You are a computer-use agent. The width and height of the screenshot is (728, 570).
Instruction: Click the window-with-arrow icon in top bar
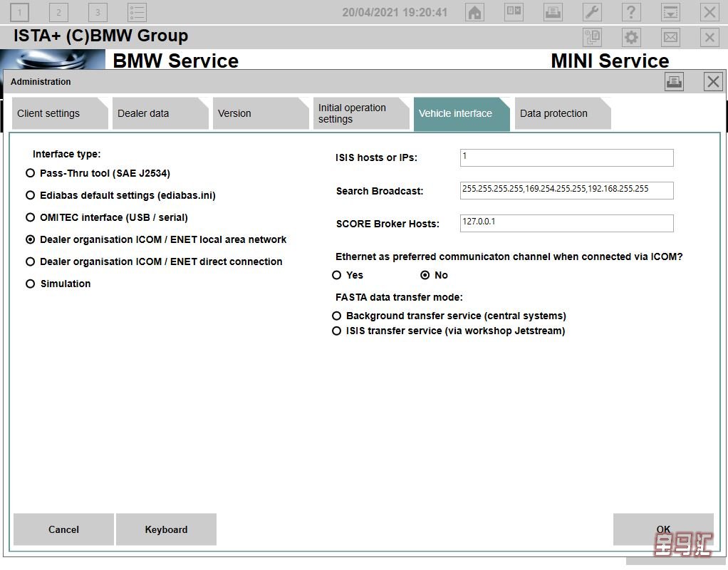coord(670,13)
